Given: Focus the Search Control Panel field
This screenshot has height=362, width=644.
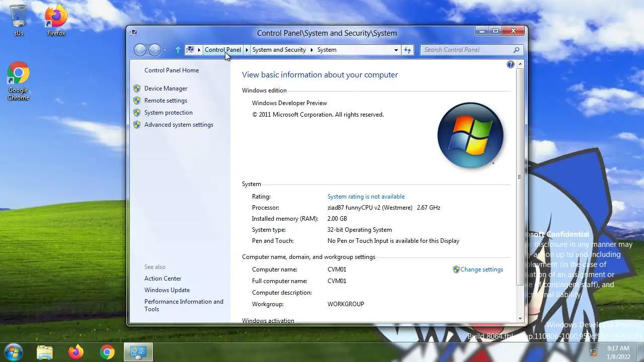Looking at the screenshot, I should [x=466, y=50].
